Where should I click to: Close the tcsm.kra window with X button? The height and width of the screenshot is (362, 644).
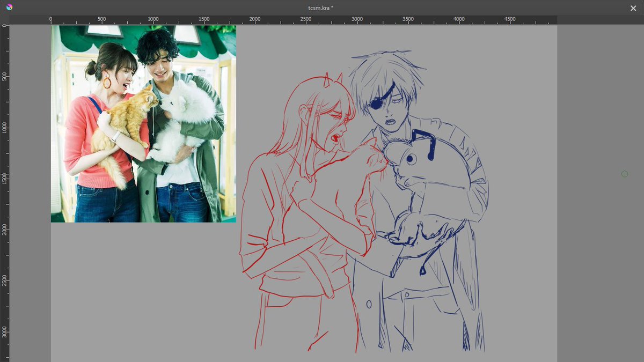tap(633, 8)
